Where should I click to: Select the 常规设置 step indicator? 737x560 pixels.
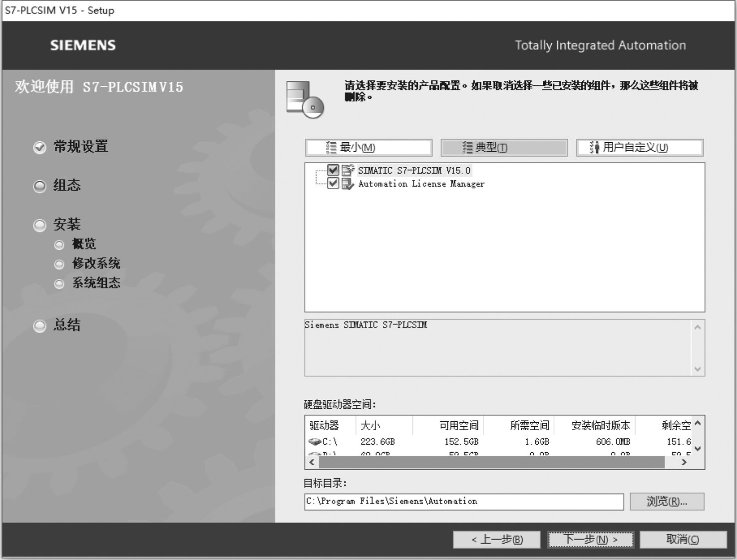pos(39,148)
